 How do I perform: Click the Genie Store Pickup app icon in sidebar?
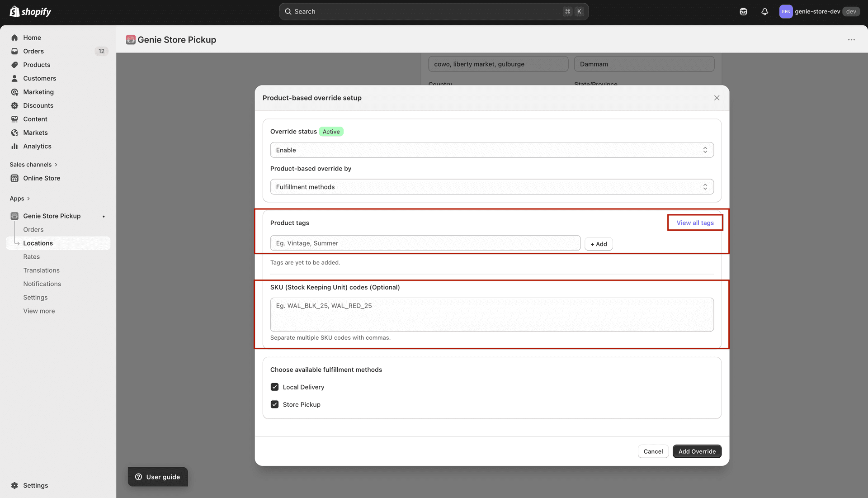[x=14, y=216]
